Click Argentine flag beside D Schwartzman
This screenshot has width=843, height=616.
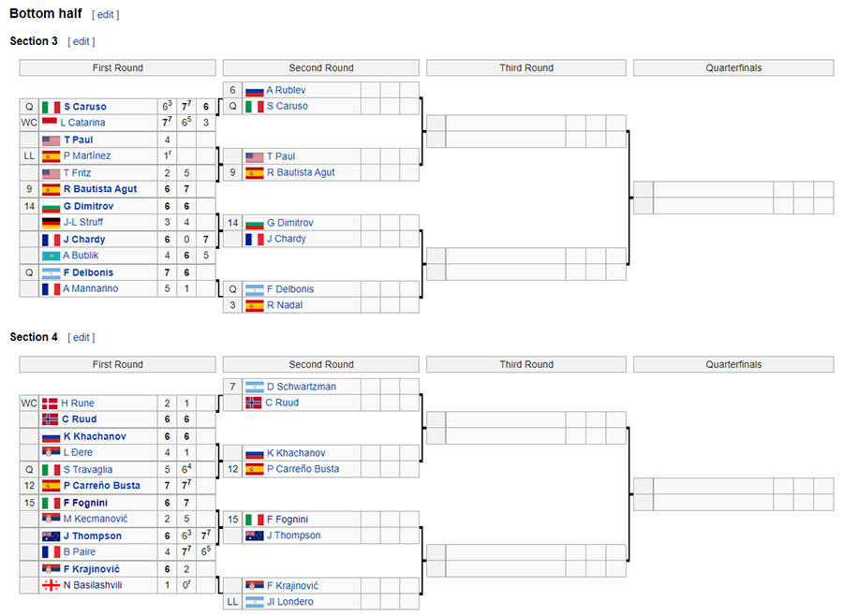click(x=254, y=387)
